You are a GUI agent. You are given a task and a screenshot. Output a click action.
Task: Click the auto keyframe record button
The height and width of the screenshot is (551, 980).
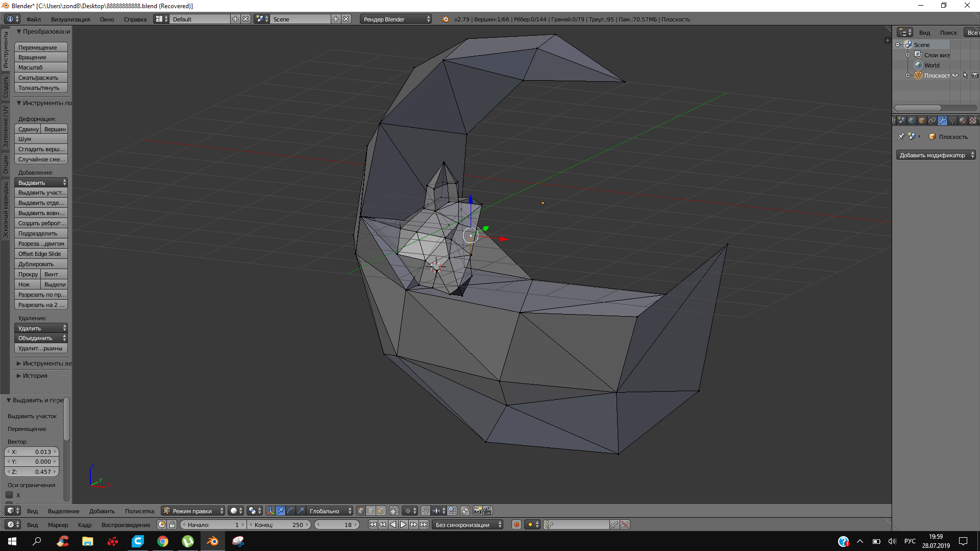pyautogui.click(x=516, y=524)
